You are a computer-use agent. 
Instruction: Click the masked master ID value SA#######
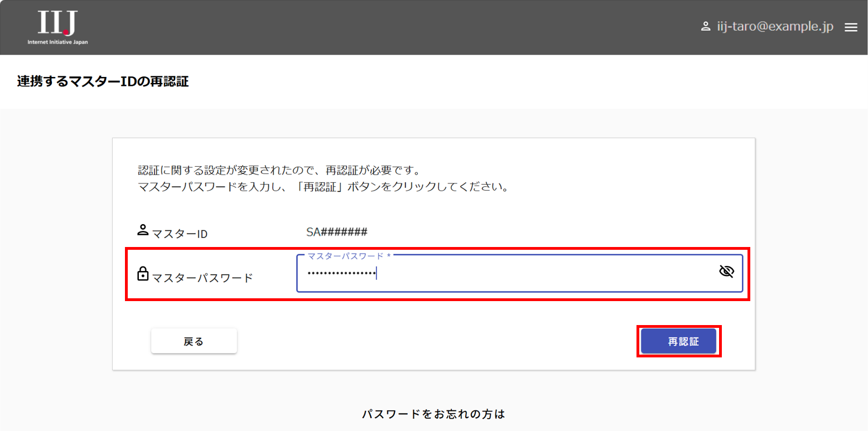[336, 233]
